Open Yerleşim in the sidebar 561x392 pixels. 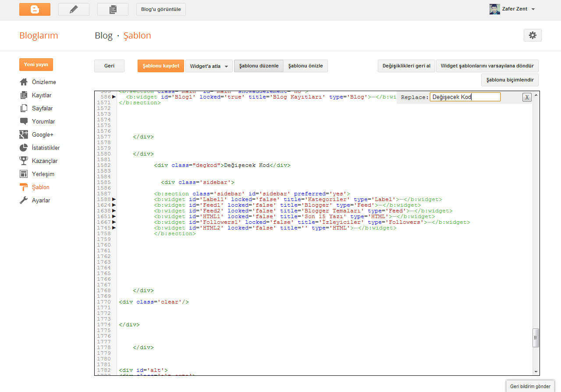[x=43, y=174]
